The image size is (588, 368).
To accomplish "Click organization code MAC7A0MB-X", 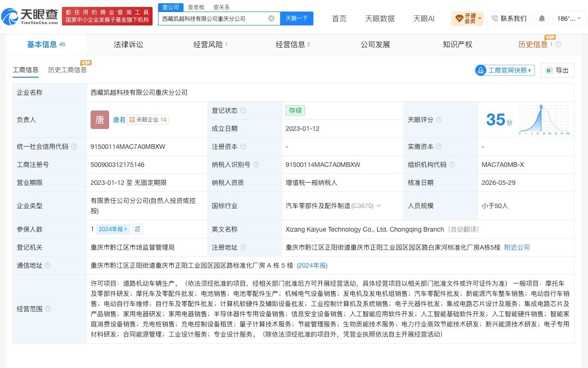I will point(503,165).
